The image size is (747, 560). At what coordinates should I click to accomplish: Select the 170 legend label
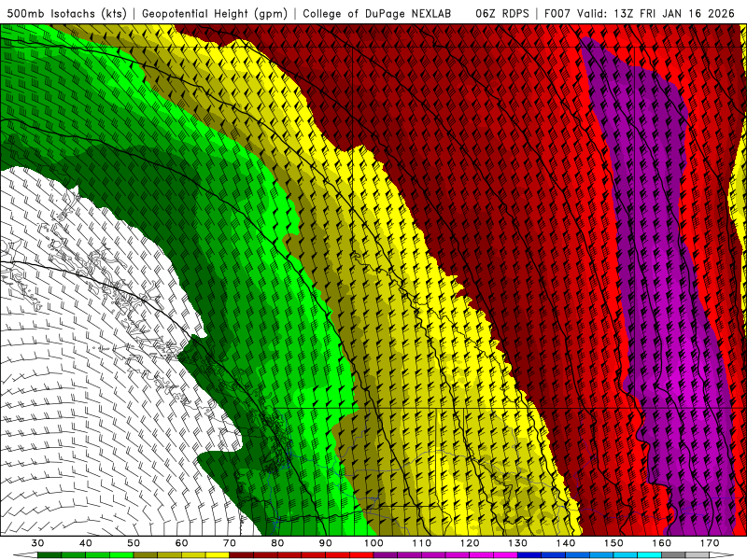[710, 543]
